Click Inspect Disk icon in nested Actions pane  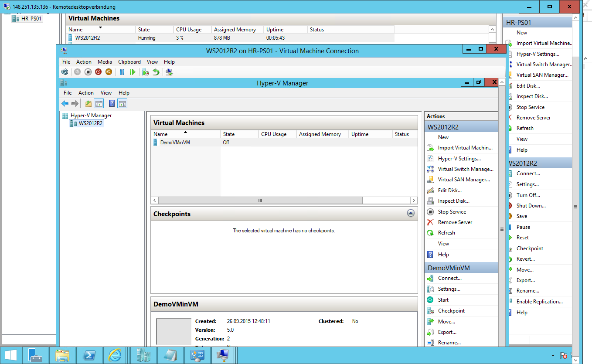point(430,201)
